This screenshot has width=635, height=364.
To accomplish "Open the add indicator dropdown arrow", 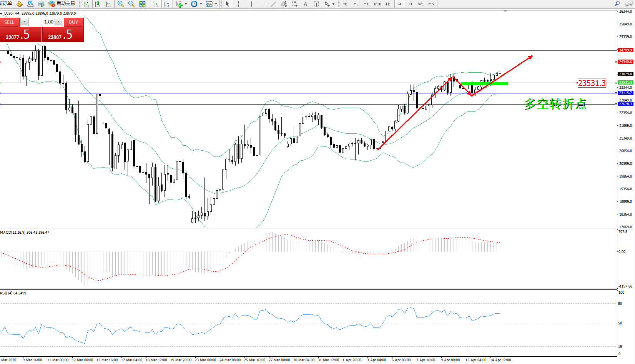I will click(x=186, y=4).
